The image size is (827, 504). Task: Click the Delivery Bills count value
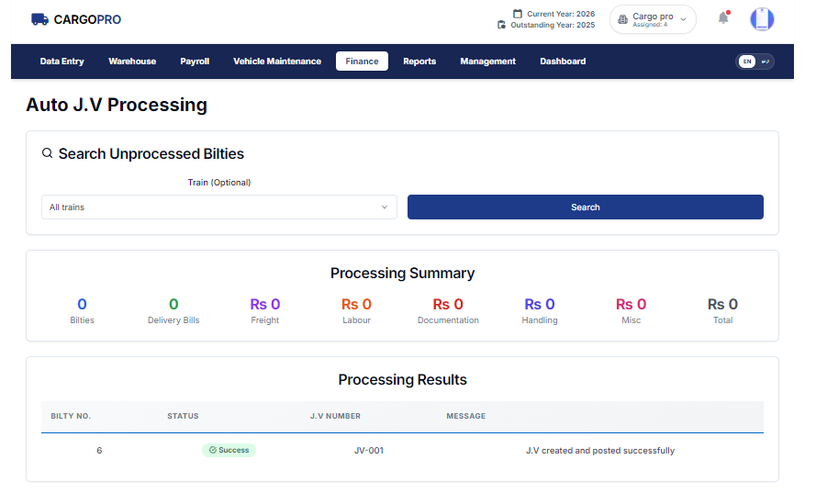[173, 304]
